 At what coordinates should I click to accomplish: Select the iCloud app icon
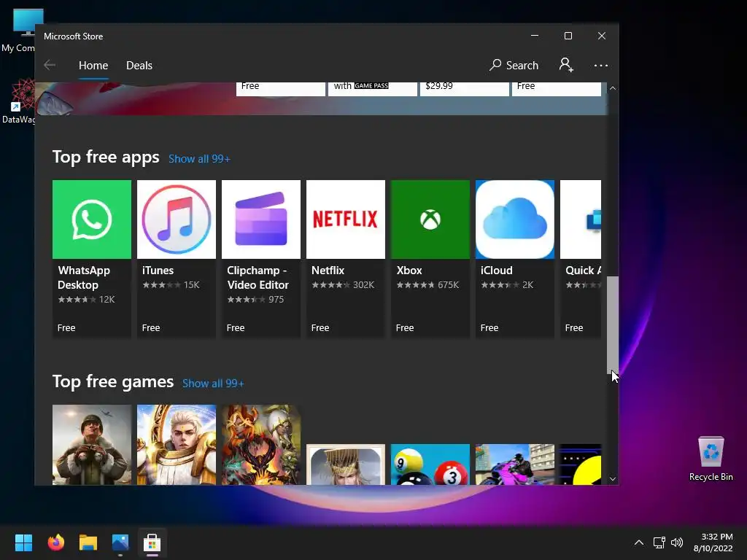click(x=515, y=219)
